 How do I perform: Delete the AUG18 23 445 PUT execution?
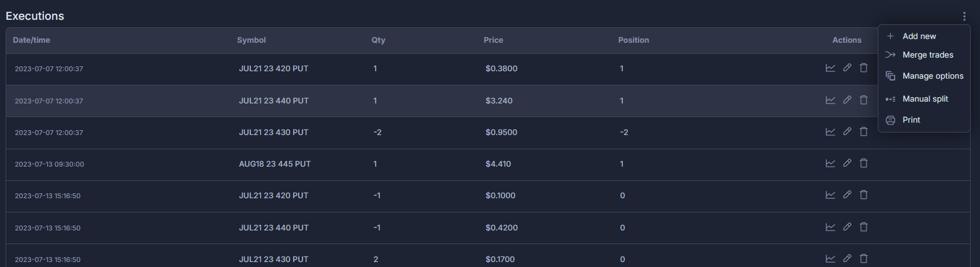863,163
